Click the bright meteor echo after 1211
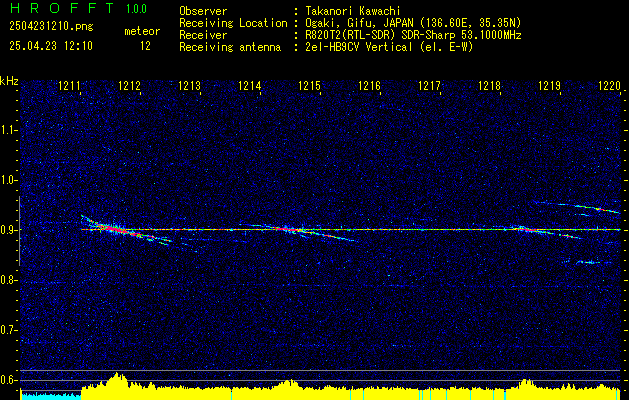 click(x=114, y=229)
